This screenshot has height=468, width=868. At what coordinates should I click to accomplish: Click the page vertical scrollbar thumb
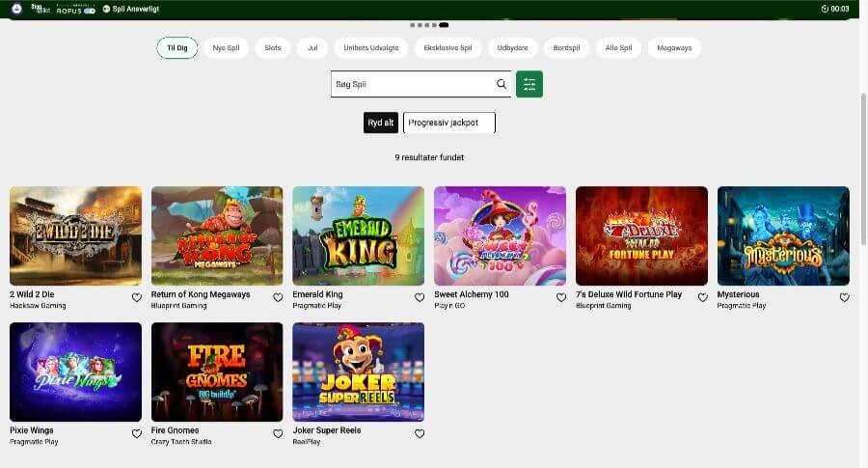pyautogui.click(x=863, y=169)
